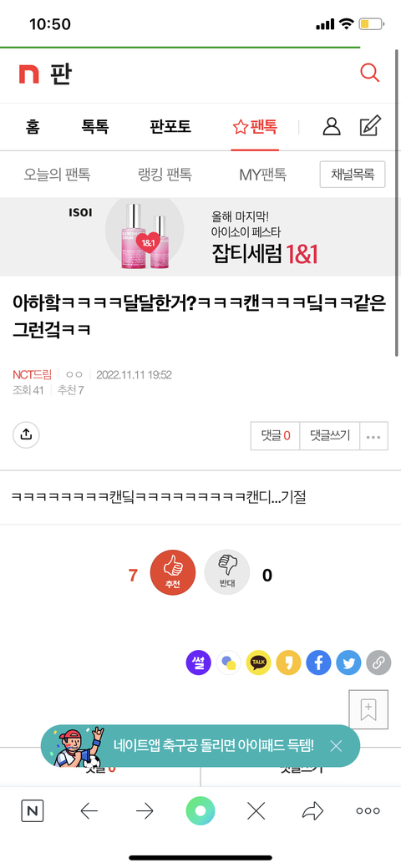Tap the write-post pencil icon

[370, 127]
